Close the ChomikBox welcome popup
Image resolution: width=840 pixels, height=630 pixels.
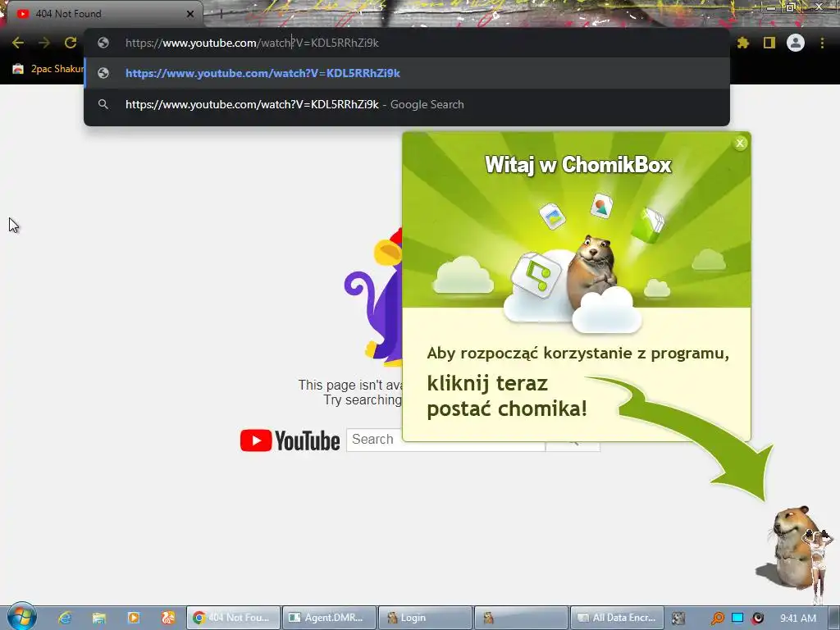click(740, 143)
